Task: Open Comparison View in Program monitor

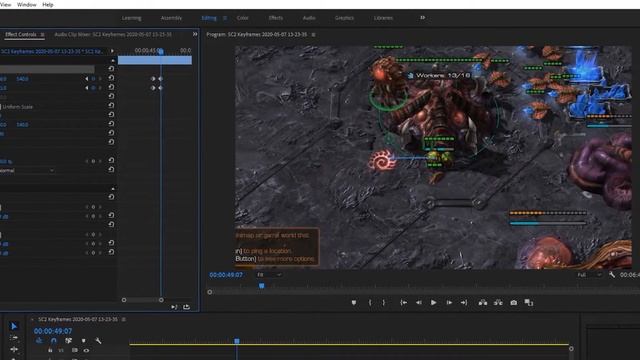Action: pos(529,303)
